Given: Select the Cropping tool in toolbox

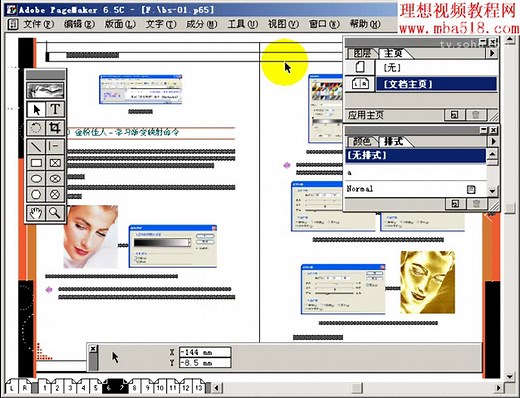Looking at the screenshot, I should point(55,127).
